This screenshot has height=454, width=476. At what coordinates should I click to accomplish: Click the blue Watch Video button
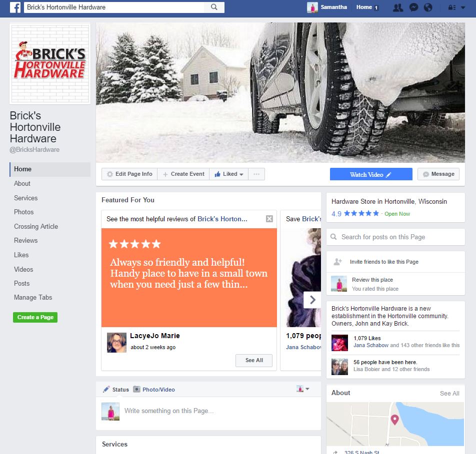[x=371, y=174]
